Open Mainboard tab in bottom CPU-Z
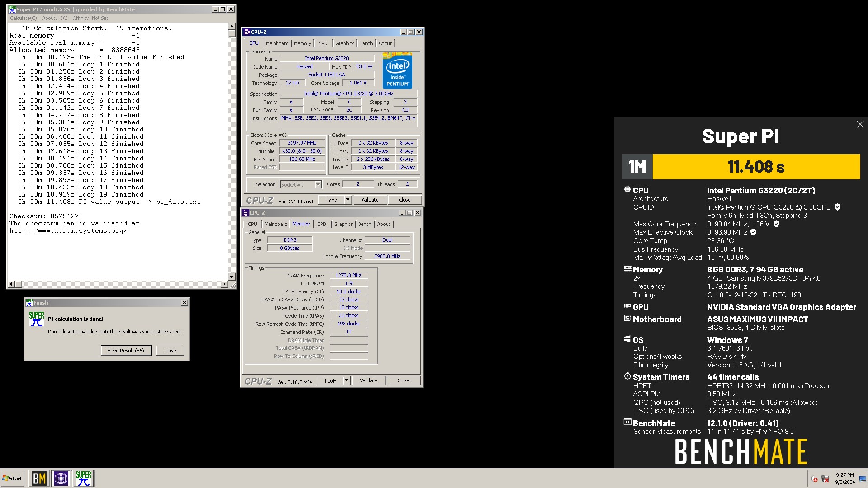Screen dimensions: 868x488 click(x=276, y=224)
